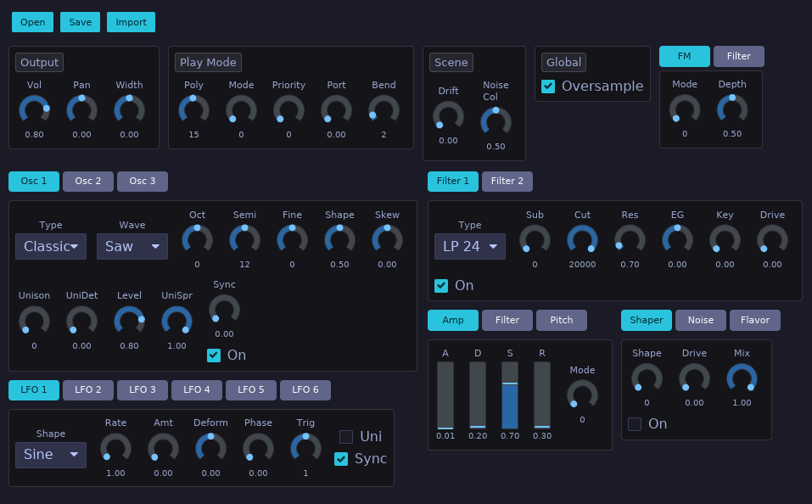Select the Filter tab next to FM
The width and height of the screenshot is (812, 504).
pos(738,57)
